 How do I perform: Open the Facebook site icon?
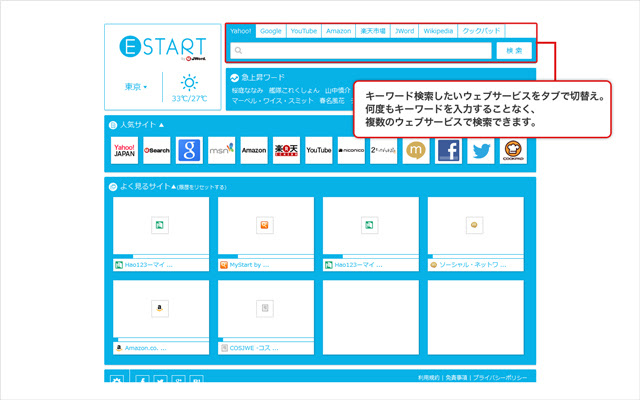click(448, 150)
